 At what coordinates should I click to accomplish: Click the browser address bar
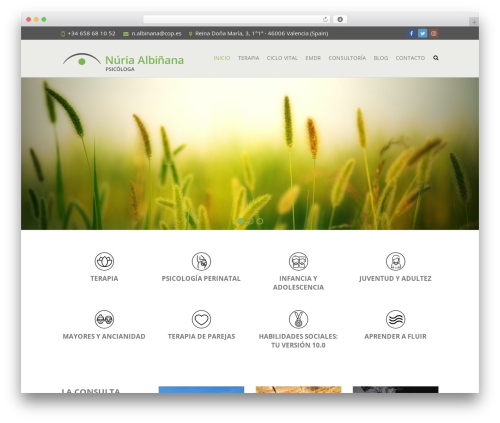tap(237, 20)
